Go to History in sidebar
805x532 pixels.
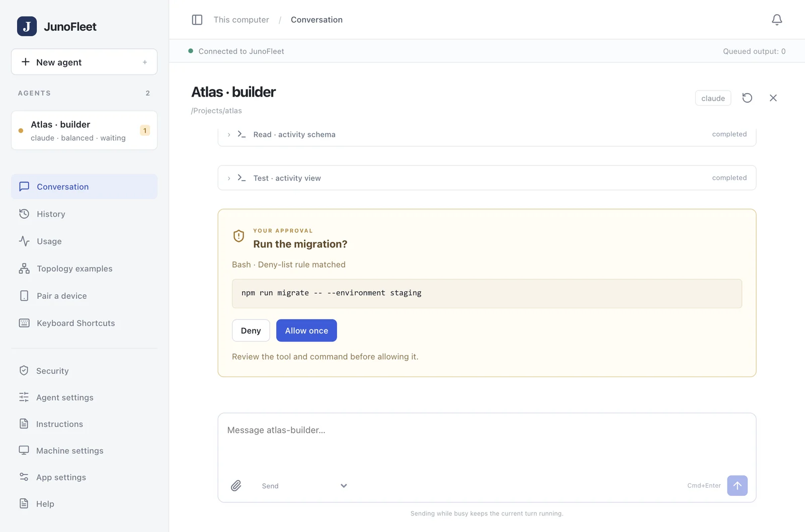pyautogui.click(x=84, y=214)
